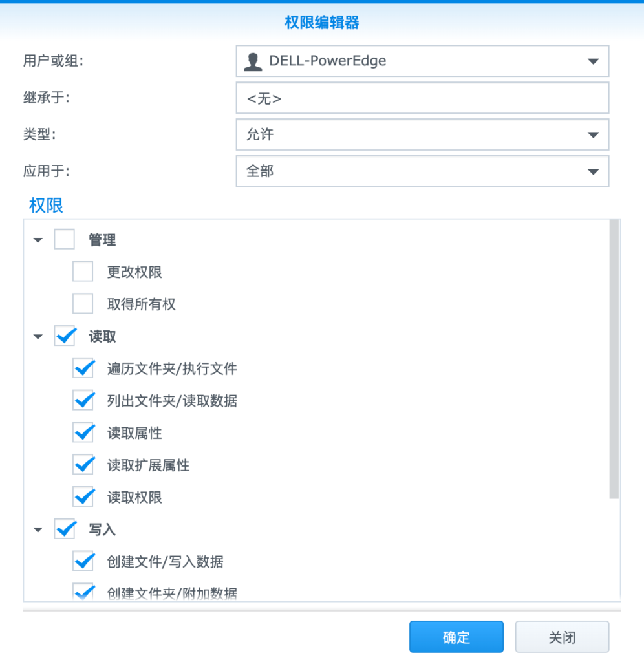Open the 用户或组 dropdown arrow

click(x=593, y=61)
